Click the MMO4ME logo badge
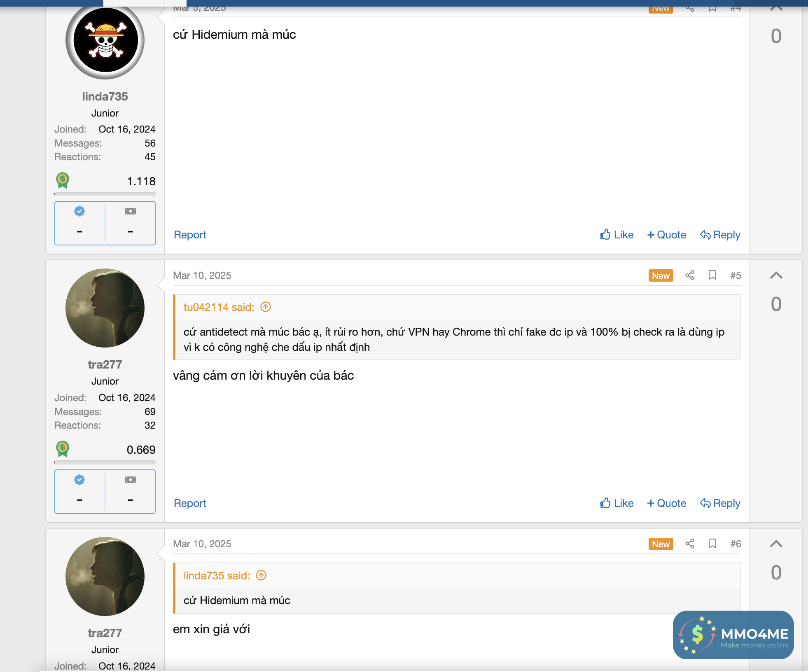Viewport: 808px width, 672px height. 733,635
